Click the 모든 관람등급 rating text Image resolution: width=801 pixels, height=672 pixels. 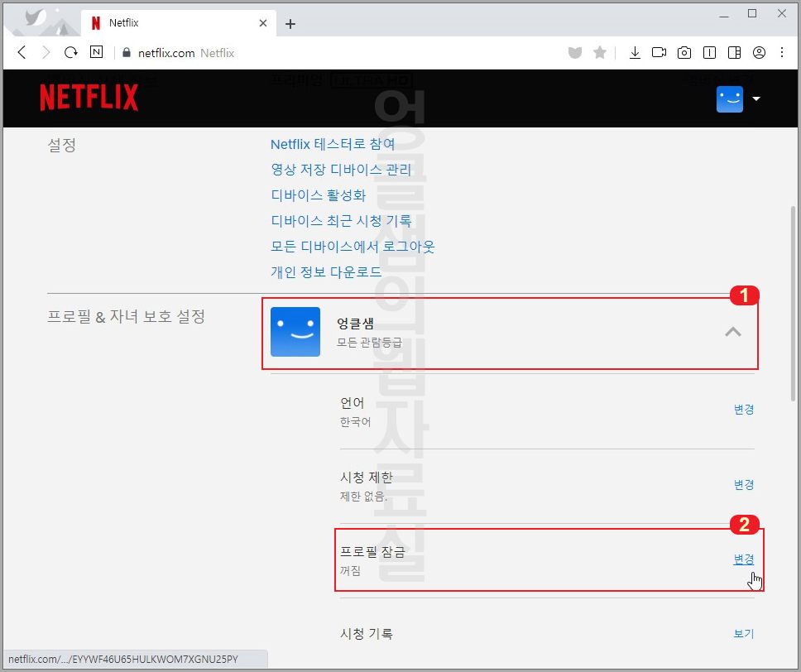click(369, 343)
